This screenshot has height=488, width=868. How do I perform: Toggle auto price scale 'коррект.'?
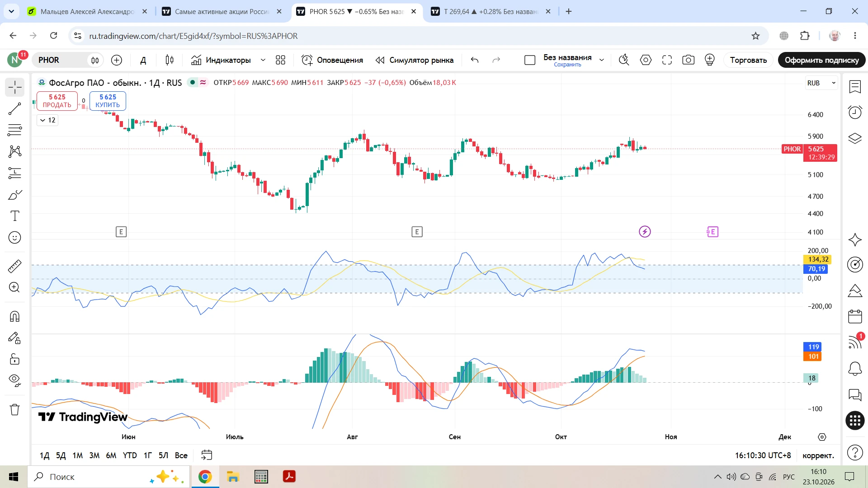(x=818, y=455)
